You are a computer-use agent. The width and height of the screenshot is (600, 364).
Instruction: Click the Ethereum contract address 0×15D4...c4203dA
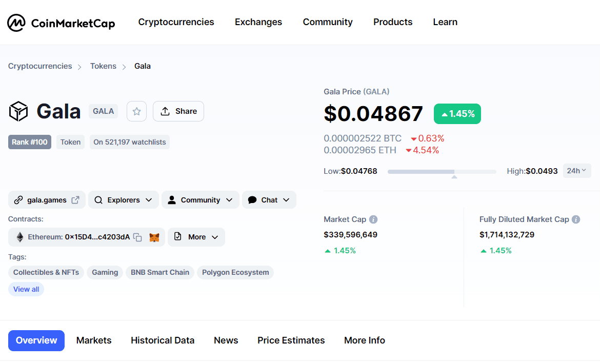point(97,237)
